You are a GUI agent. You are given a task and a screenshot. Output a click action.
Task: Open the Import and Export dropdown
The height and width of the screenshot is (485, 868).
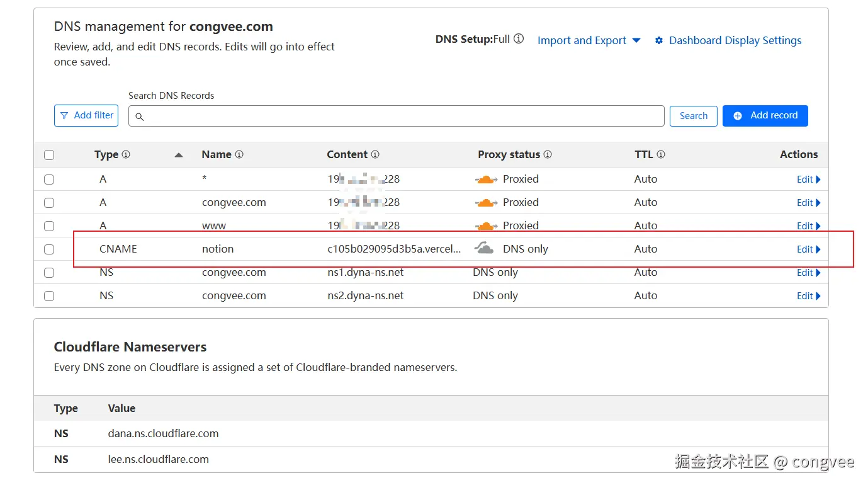[x=589, y=40]
